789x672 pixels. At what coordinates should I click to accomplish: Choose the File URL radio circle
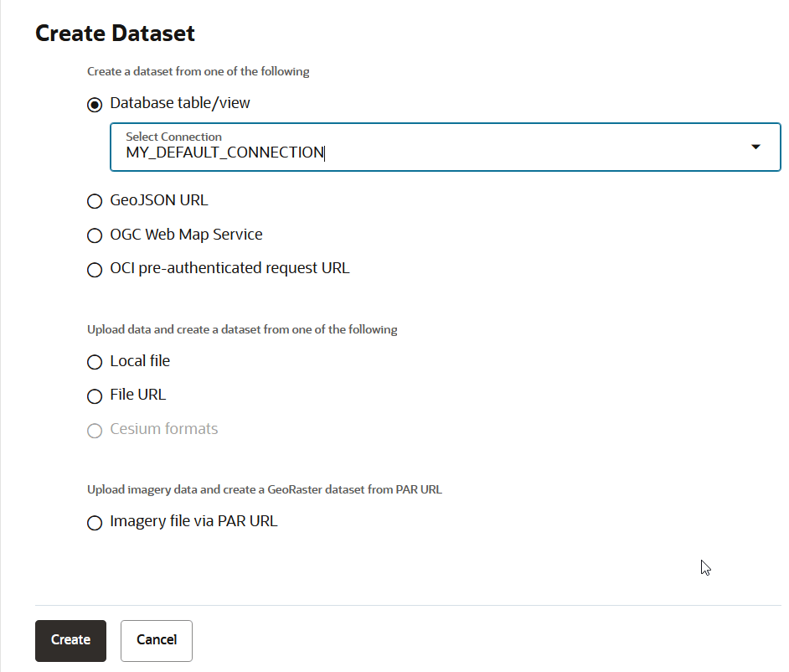coord(95,396)
